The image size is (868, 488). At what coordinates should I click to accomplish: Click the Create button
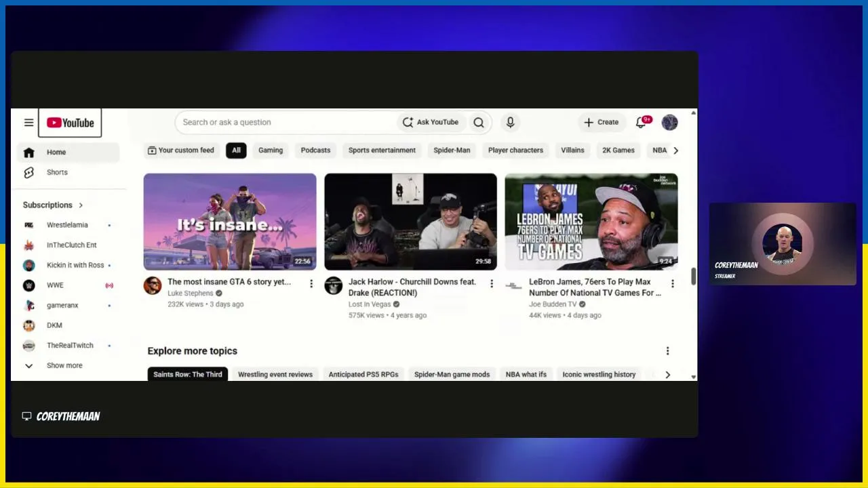click(x=601, y=123)
